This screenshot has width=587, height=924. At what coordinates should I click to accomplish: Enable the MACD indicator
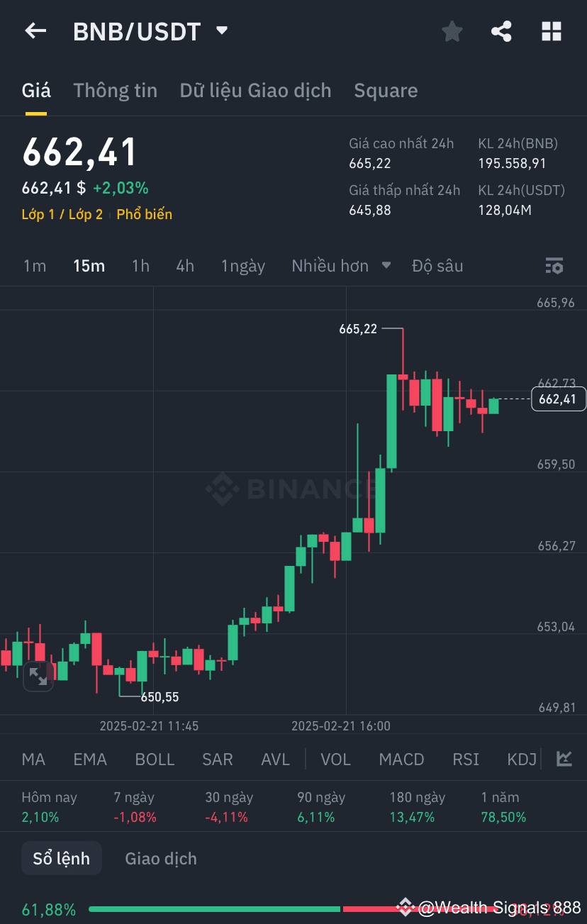401,758
